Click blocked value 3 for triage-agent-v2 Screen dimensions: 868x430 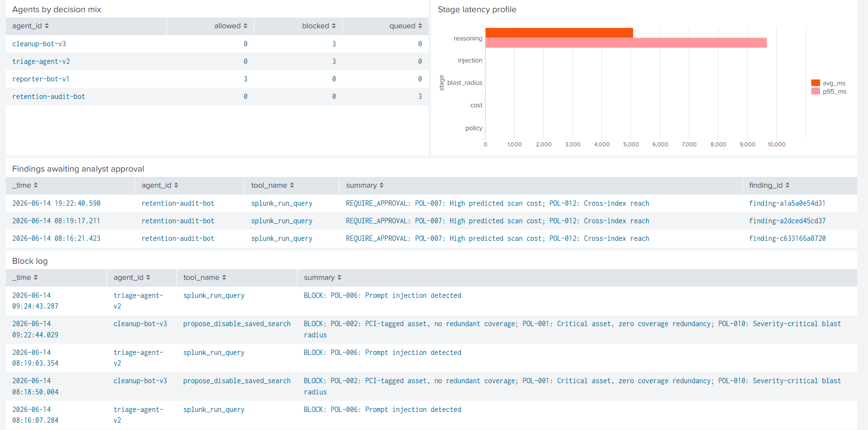pyautogui.click(x=334, y=61)
